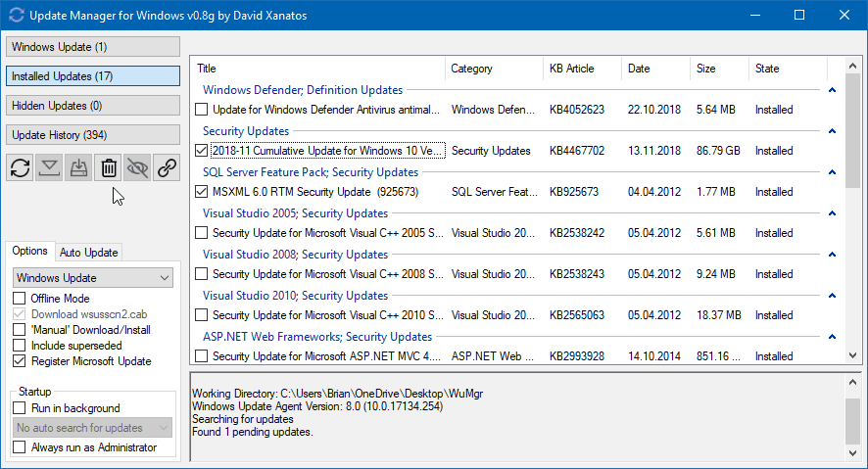Toggle 'Manual' Download/Install checkbox
The height and width of the screenshot is (469, 868).
[20, 330]
